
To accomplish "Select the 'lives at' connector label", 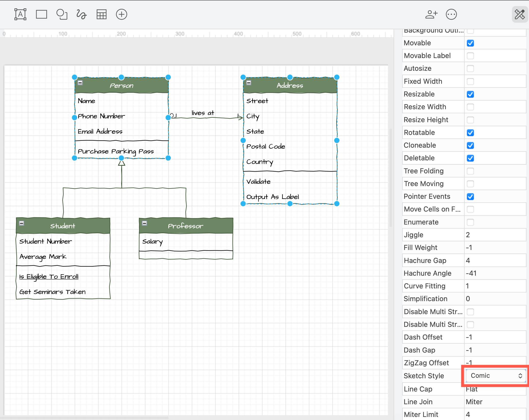I will click(203, 113).
